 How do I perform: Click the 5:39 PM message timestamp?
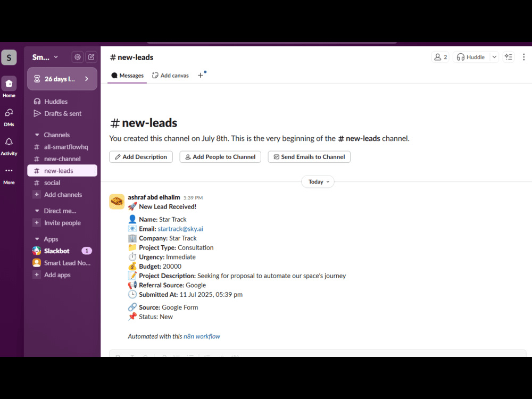point(193,197)
